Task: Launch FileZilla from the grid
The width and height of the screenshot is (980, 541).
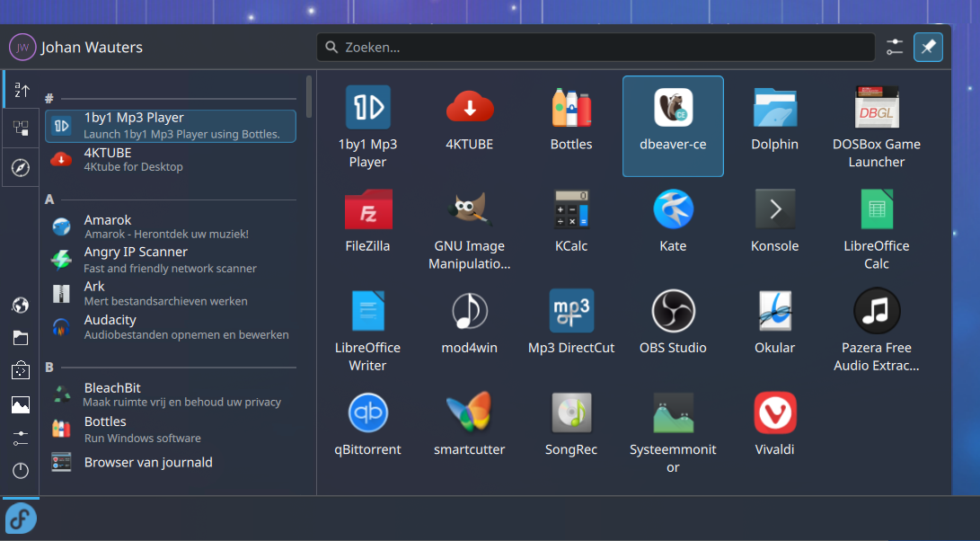Action: tap(367, 220)
